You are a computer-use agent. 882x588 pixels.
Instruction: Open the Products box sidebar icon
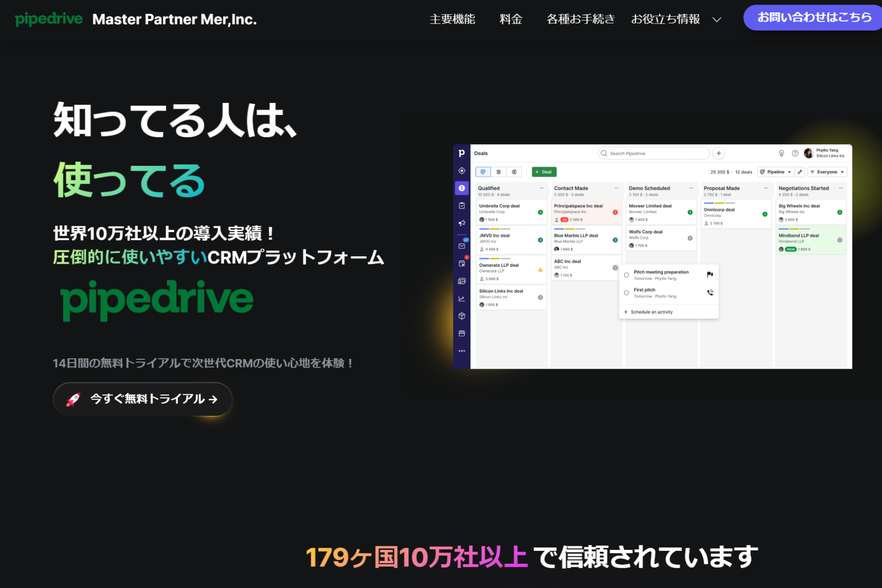click(462, 316)
